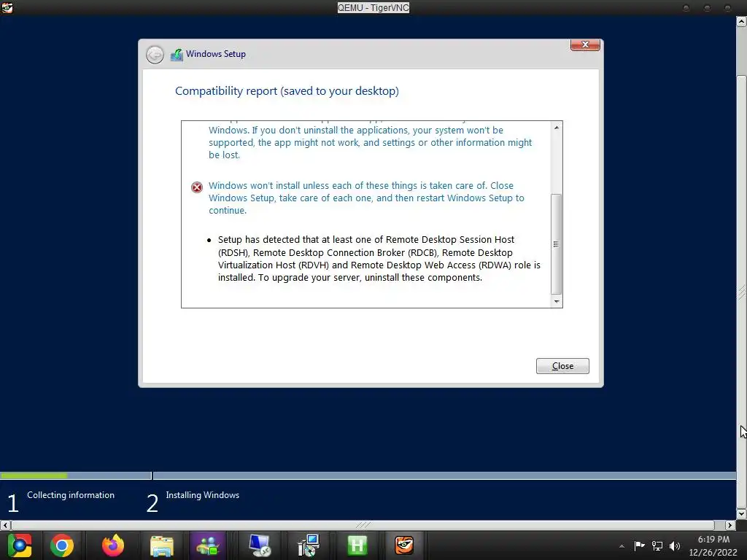Click the 'Compatibility report (saved to your desktop)' heading
Image resolution: width=747 pixels, height=560 pixels.
[x=287, y=91]
